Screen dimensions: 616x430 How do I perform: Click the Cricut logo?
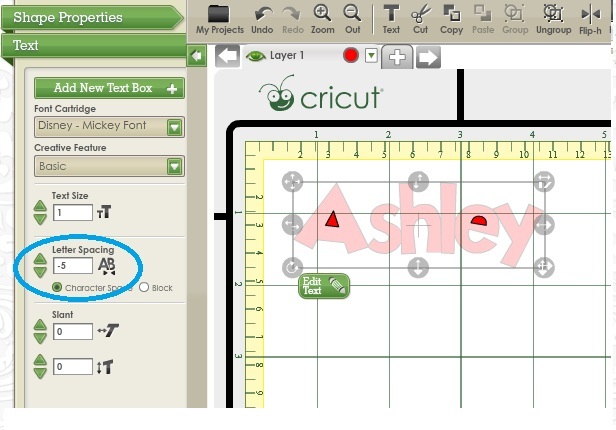(321, 93)
